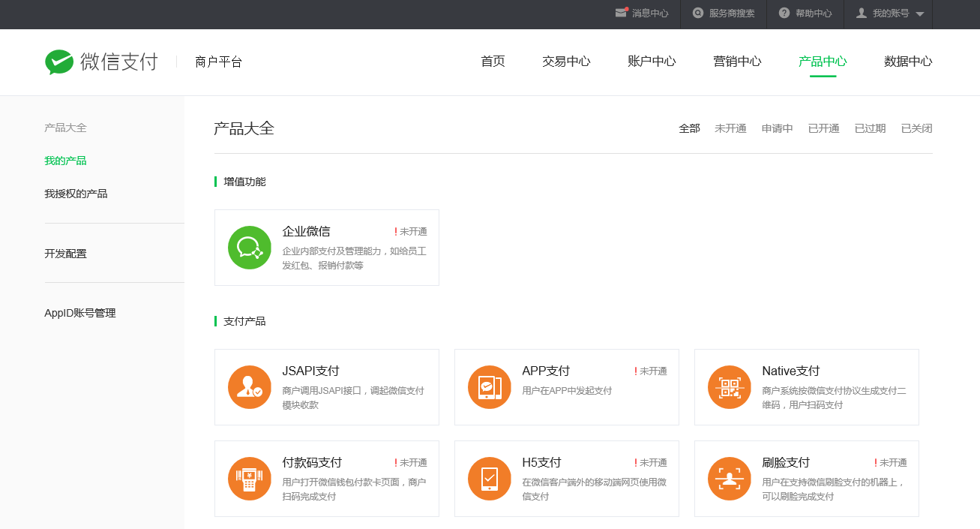Open the 首页 navigation tab
This screenshot has height=529, width=980.
coord(493,62)
